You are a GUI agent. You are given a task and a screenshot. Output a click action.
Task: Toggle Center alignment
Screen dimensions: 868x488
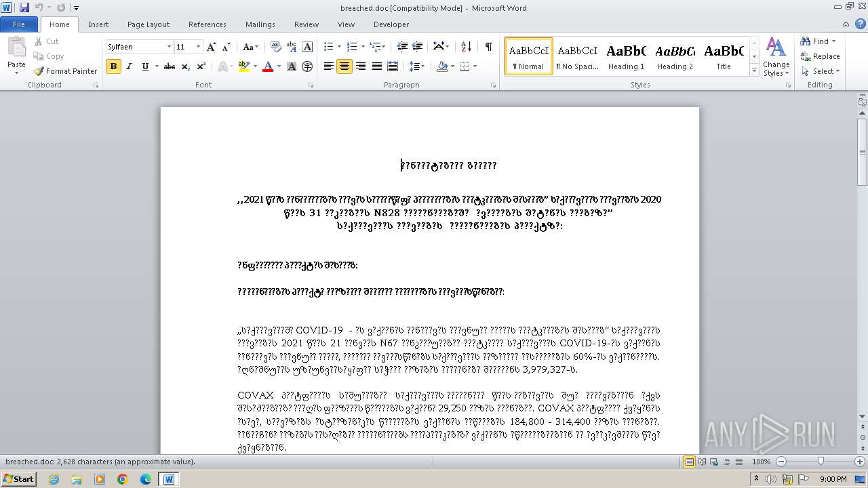[x=344, y=66]
